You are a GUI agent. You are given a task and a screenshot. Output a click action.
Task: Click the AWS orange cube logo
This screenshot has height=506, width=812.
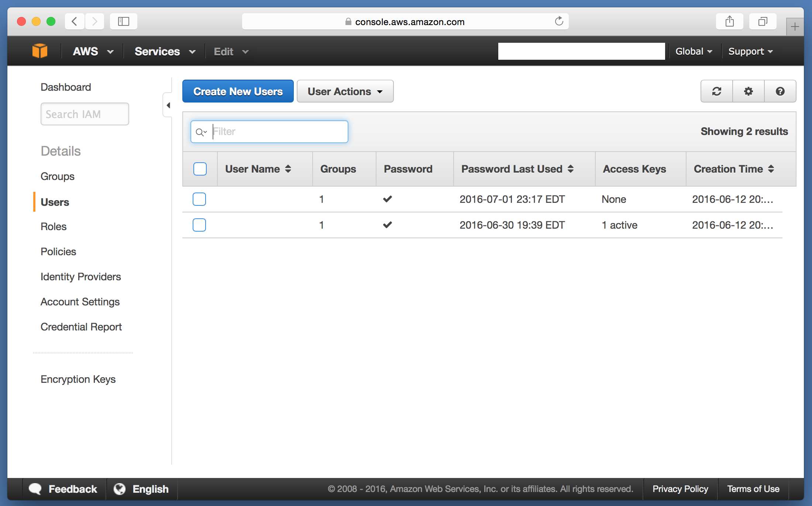[x=40, y=51]
